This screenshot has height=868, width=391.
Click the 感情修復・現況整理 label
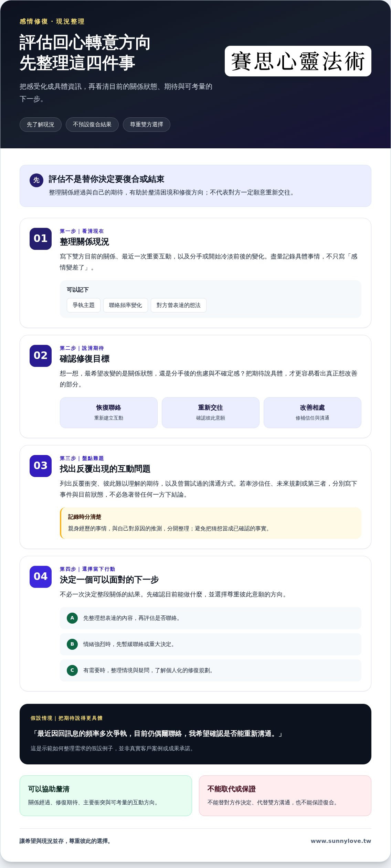[52, 21]
